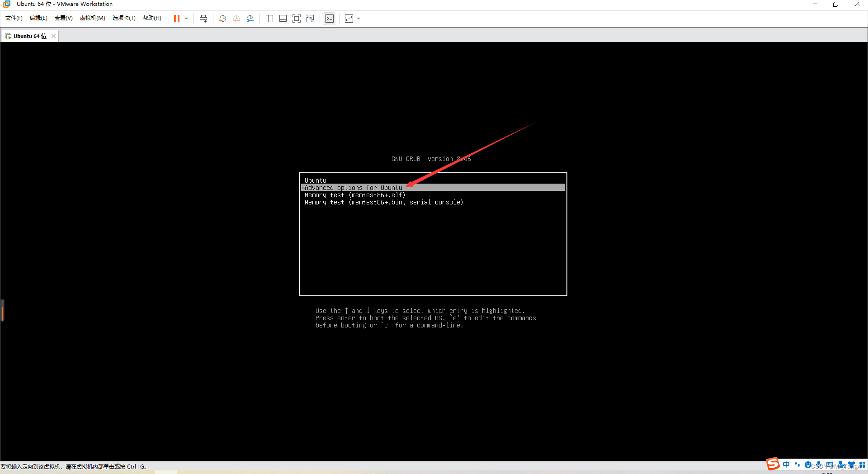The width and height of the screenshot is (868, 474).
Task: Select Memory test (memtest86+.elf) entry
Action: [x=433, y=195]
